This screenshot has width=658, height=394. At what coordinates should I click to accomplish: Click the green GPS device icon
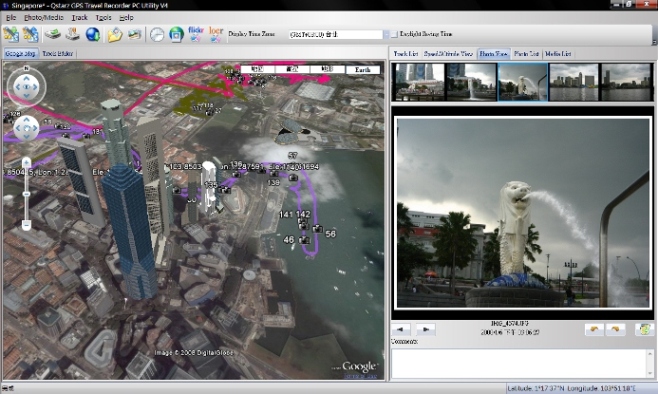[x=53, y=34]
